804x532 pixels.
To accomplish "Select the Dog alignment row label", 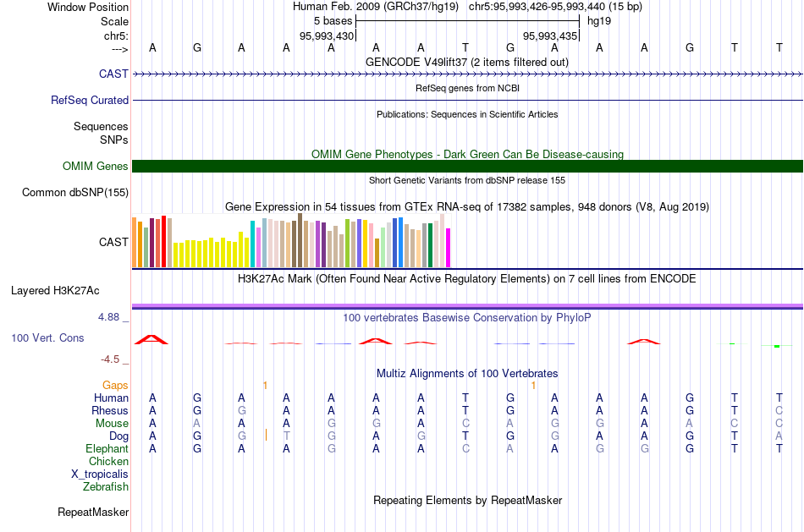I will [118, 436].
